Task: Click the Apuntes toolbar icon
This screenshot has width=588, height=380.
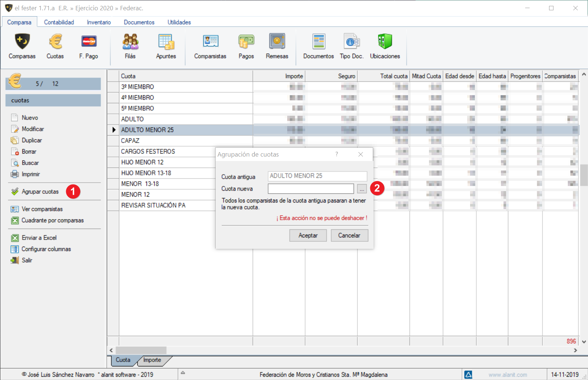Action: [166, 42]
